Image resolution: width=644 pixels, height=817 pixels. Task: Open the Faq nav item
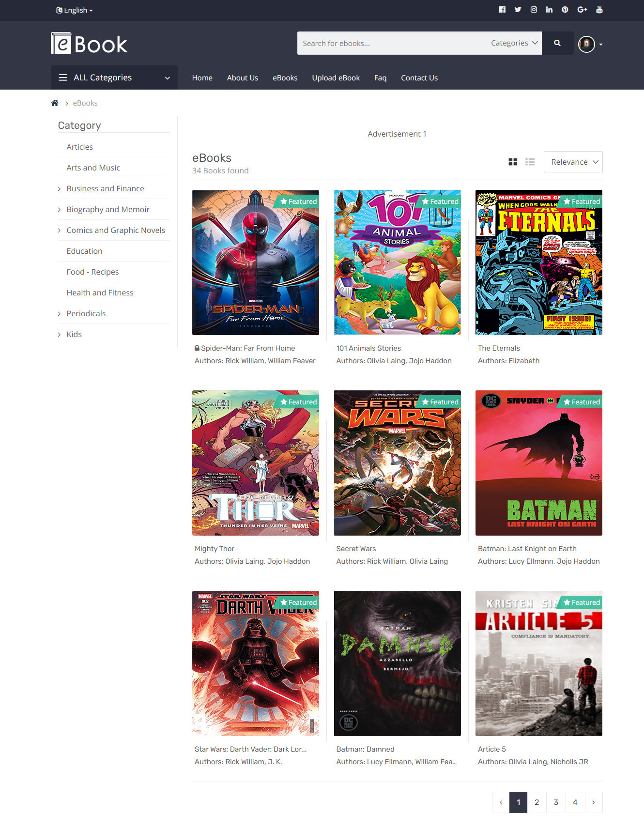point(381,78)
